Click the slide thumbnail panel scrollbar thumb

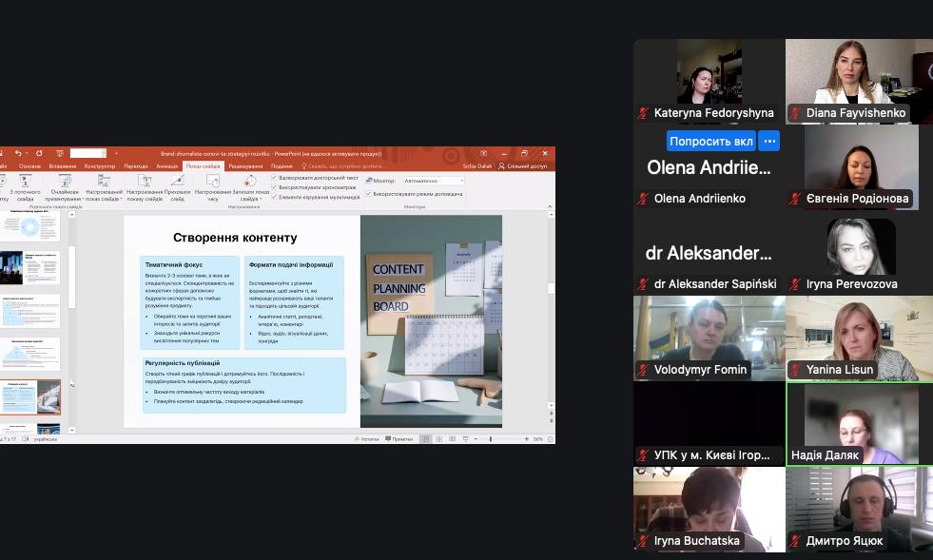(72, 277)
